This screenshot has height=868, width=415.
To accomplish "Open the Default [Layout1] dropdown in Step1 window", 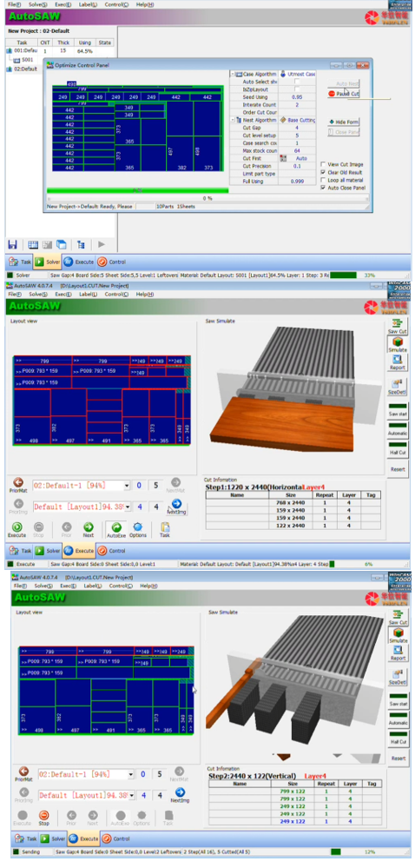I will [127, 507].
